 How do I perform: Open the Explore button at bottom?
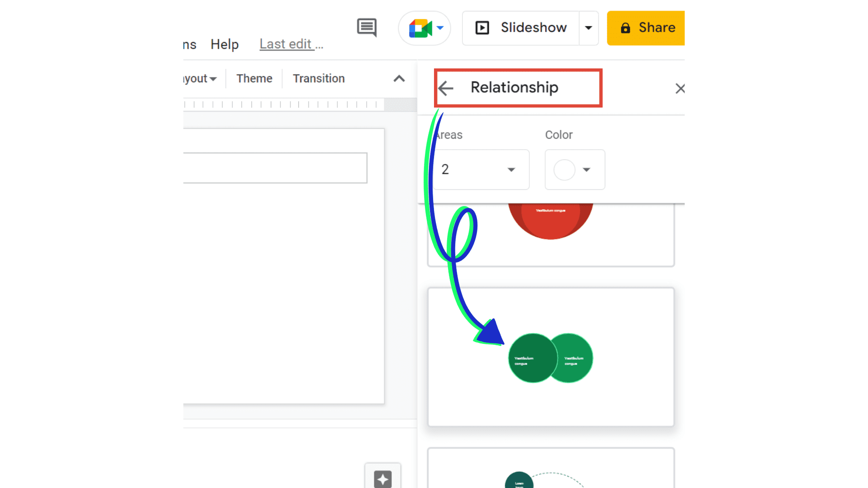click(x=383, y=477)
